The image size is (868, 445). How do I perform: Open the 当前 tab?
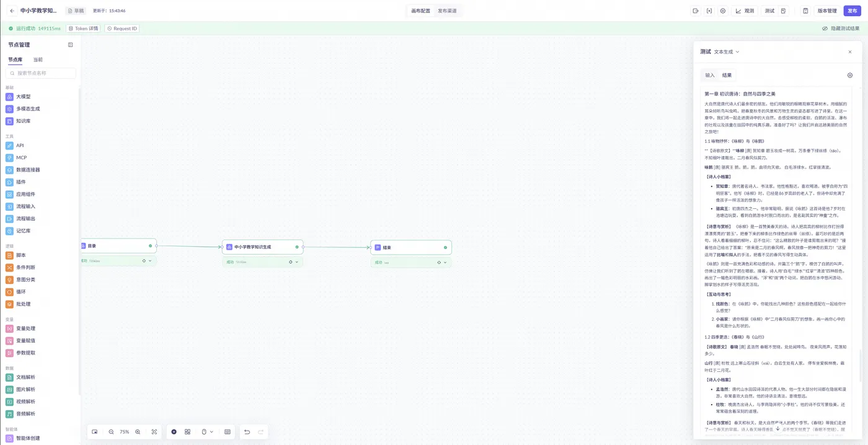[x=38, y=59]
